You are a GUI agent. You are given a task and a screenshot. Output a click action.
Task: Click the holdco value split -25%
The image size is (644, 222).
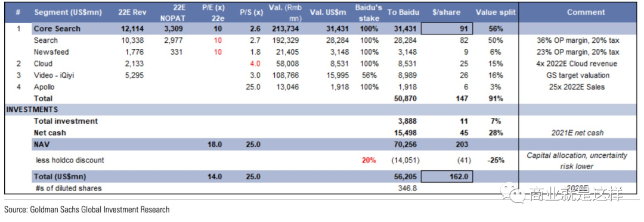click(496, 160)
